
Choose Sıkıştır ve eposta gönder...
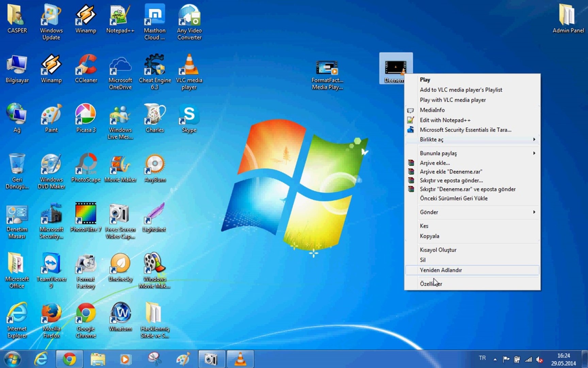[472, 181]
